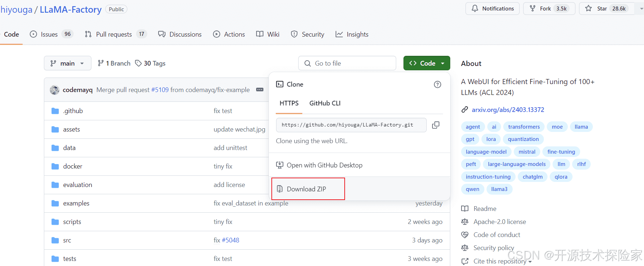Fork the repository with Fork button

click(549, 8)
